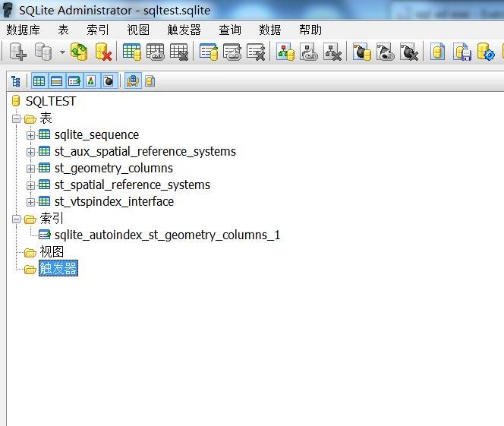Click the delete view toolbar icon

(332, 52)
